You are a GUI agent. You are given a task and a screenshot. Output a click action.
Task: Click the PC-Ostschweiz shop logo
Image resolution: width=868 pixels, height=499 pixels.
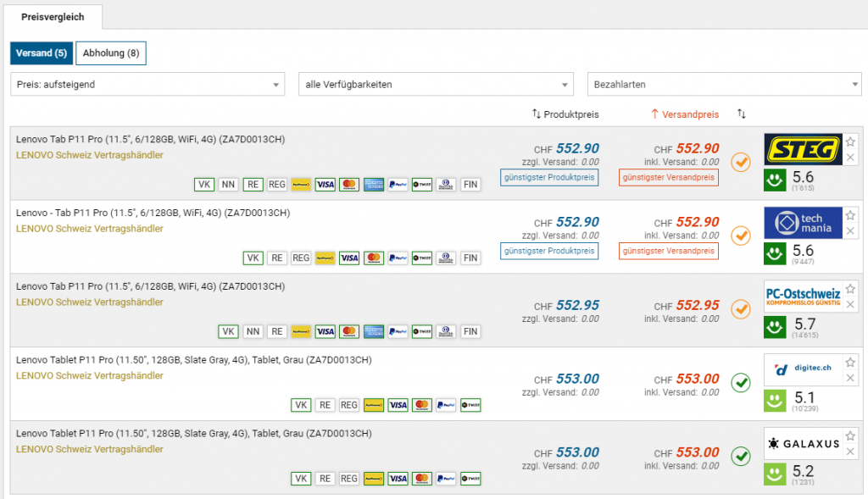[802, 296]
